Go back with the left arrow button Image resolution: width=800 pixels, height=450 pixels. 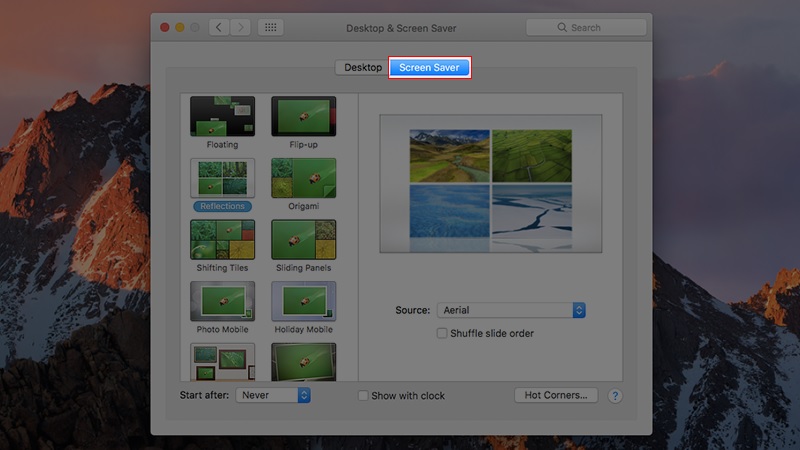(x=221, y=28)
